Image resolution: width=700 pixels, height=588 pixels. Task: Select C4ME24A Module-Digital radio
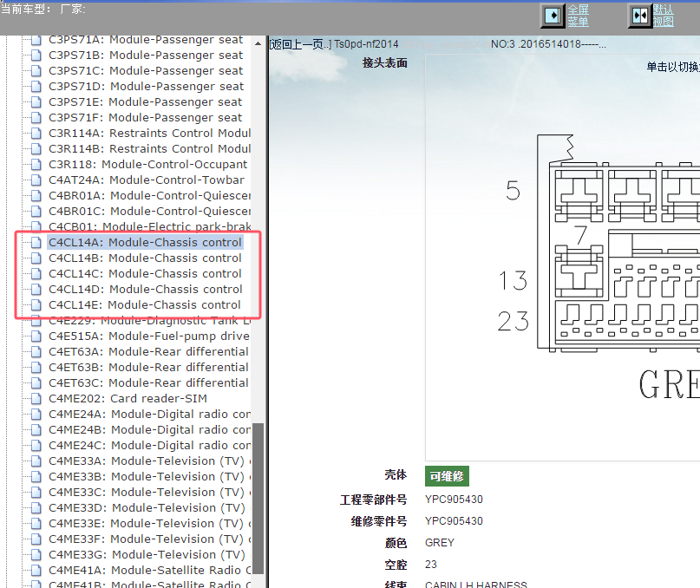click(149, 415)
